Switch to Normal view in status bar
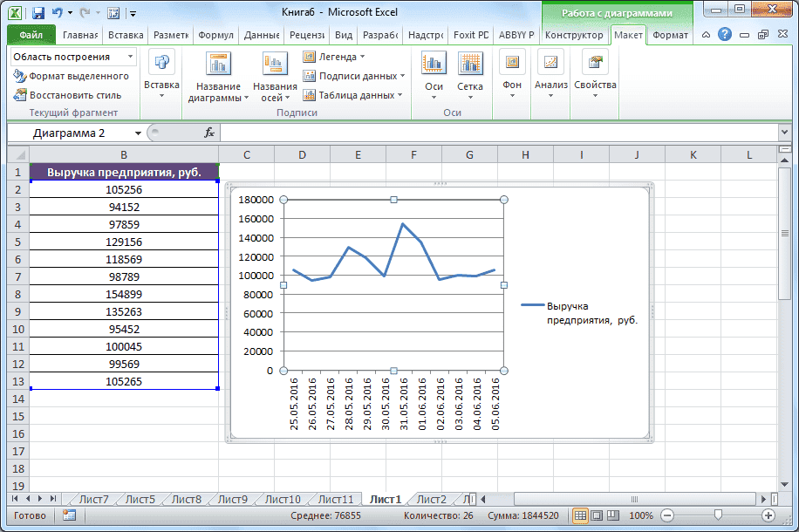The height and width of the screenshot is (532, 799). pyautogui.click(x=581, y=515)
